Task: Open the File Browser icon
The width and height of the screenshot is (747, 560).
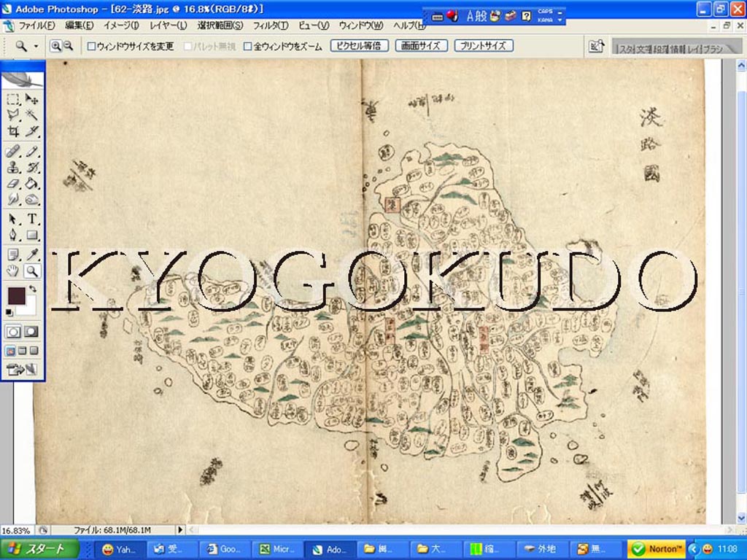Action: click(x=596, y=46)
